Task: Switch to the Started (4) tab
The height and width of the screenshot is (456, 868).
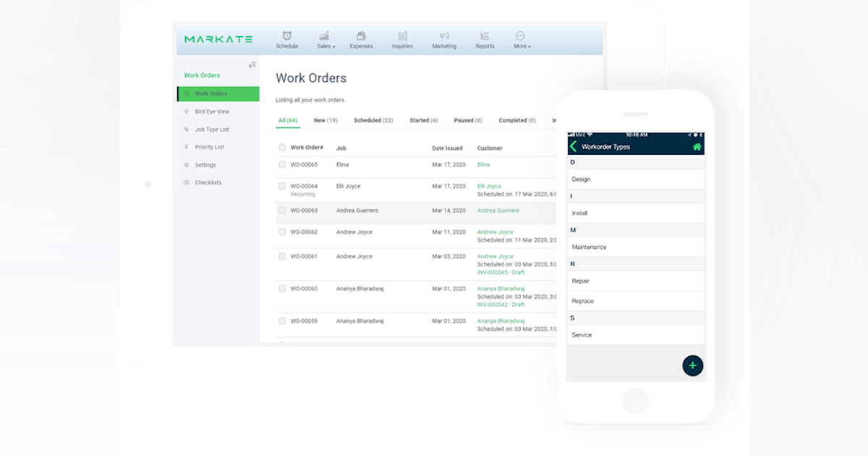Action: (x=424, y=120)
